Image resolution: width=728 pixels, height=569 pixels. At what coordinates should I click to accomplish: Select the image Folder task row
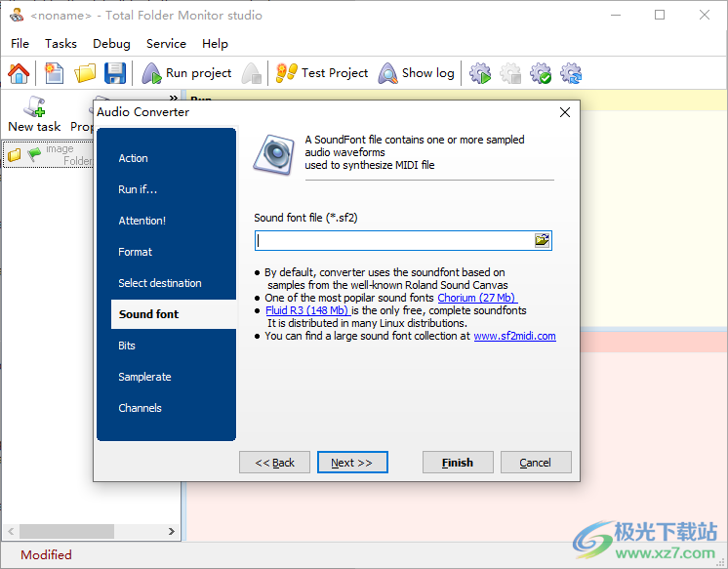click(49, 154)
